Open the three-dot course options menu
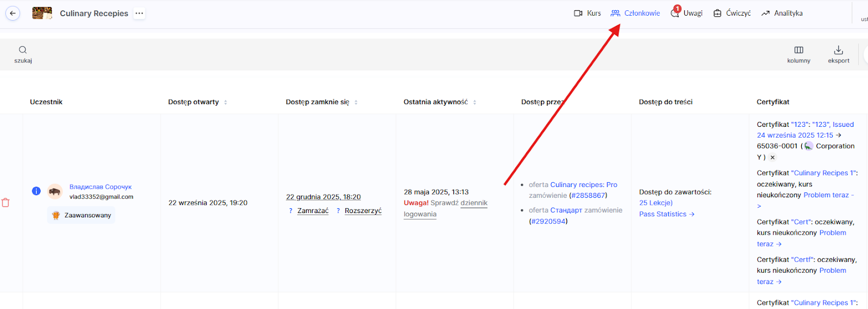 coord(139,14)
